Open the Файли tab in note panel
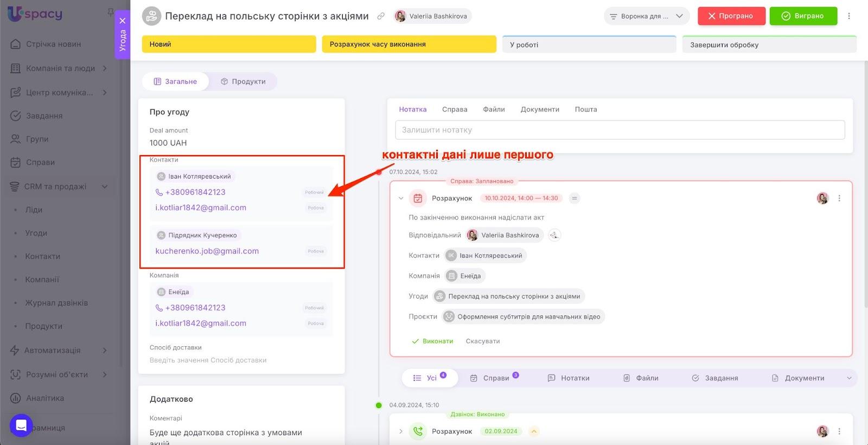The height and width of the screenshot is (445, 868). point(494,110)
